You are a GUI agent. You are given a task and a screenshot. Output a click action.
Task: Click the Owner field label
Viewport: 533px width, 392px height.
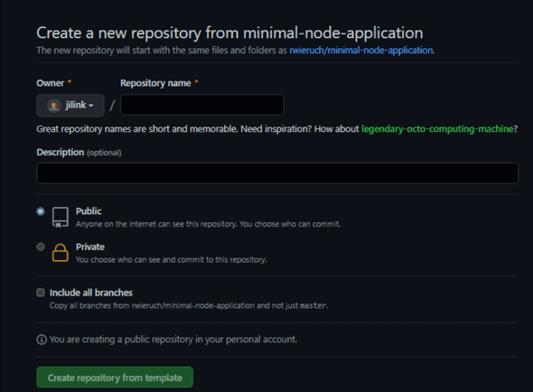coord(50,83)
